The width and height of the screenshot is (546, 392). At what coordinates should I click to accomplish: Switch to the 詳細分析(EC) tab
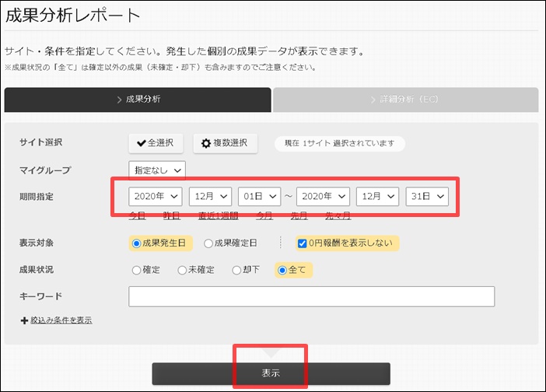(405, 100)
